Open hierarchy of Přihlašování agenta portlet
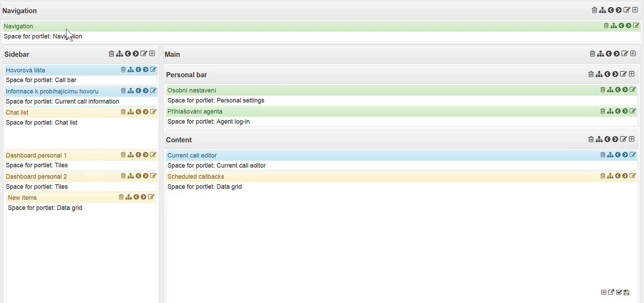Screen dimensions: 644x303 tap(610, 111)
